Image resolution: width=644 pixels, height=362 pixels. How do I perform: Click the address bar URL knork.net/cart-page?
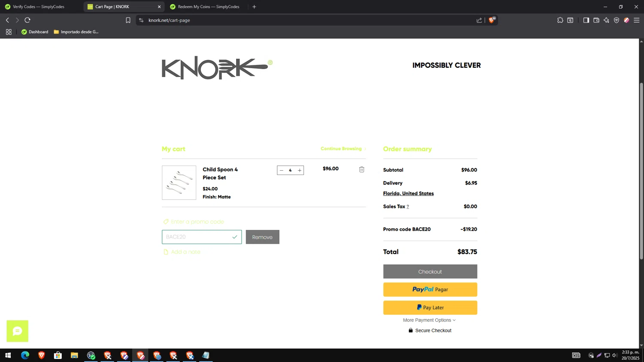click(169, 20)
